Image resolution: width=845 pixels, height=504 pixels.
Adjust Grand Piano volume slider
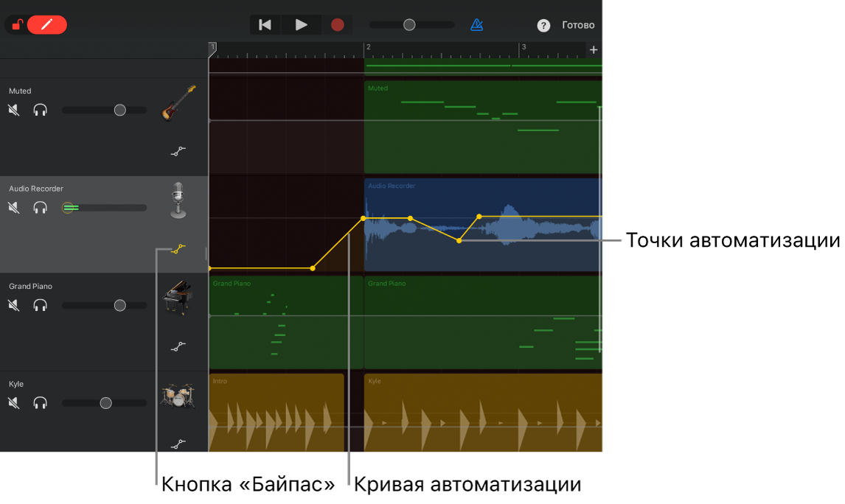(119, 305)
